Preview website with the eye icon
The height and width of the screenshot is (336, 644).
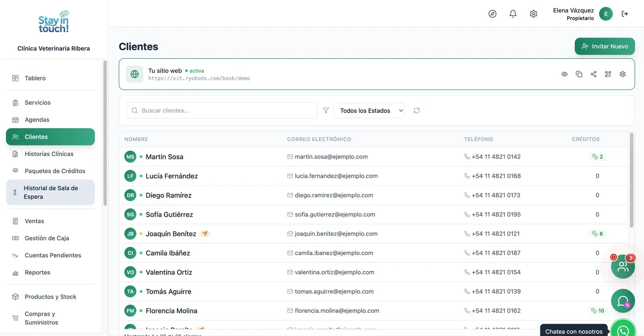[564, 74]
